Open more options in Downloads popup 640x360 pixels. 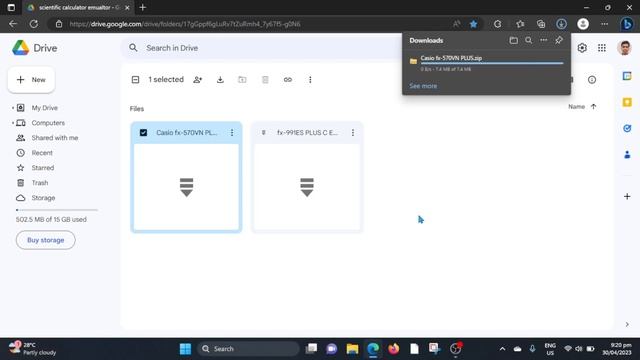coord(544,40)
